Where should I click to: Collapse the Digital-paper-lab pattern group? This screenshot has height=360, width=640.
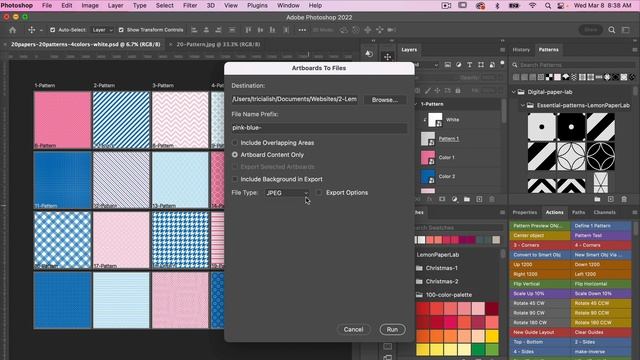pos(514,92)
